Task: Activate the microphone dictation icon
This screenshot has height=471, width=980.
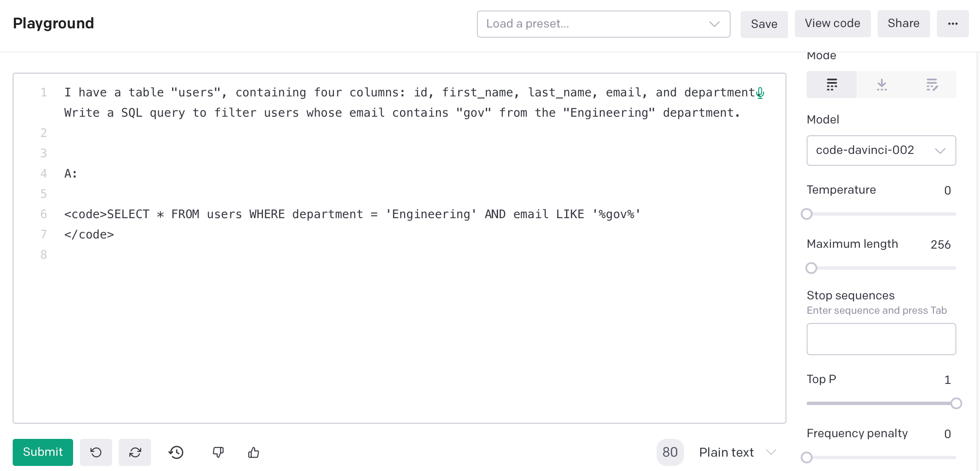Action: (x=760, y=93)
